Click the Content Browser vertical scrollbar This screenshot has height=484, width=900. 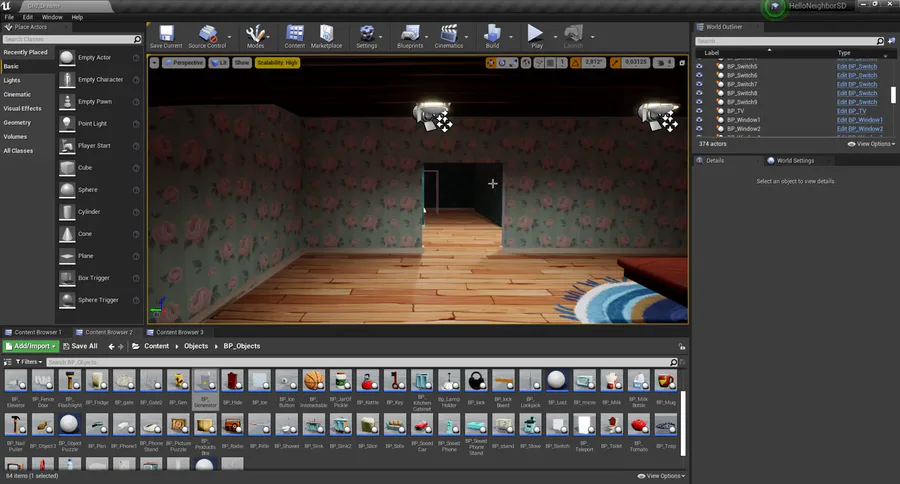tap(683, 424)
